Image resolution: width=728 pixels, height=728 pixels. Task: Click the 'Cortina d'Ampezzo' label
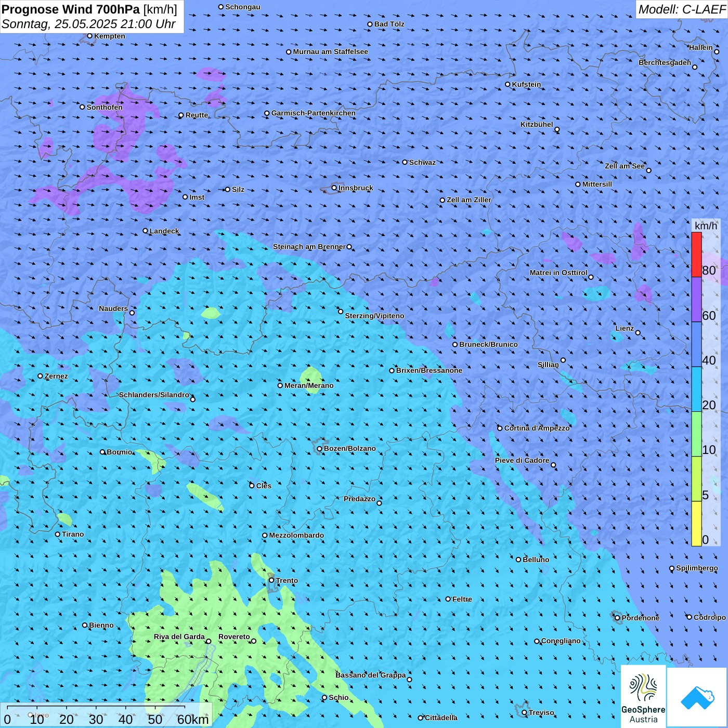coord(537,428)
